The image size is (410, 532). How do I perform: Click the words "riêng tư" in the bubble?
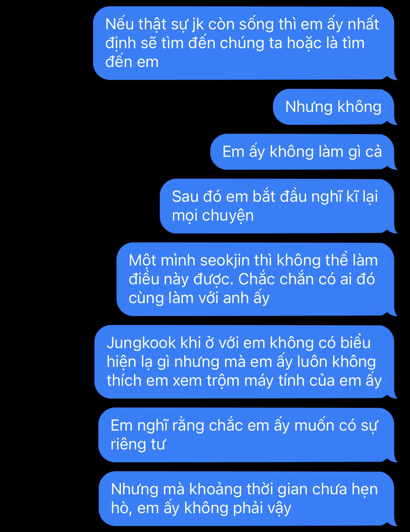pos(138,444)
